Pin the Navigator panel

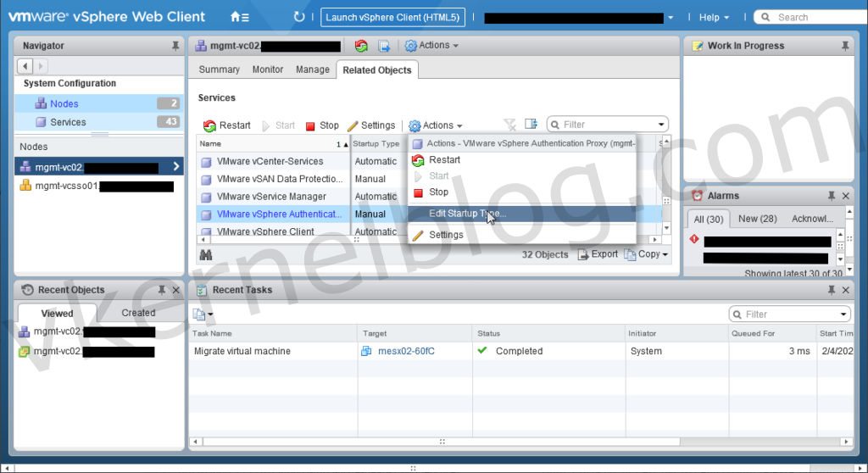click(175, 46)
